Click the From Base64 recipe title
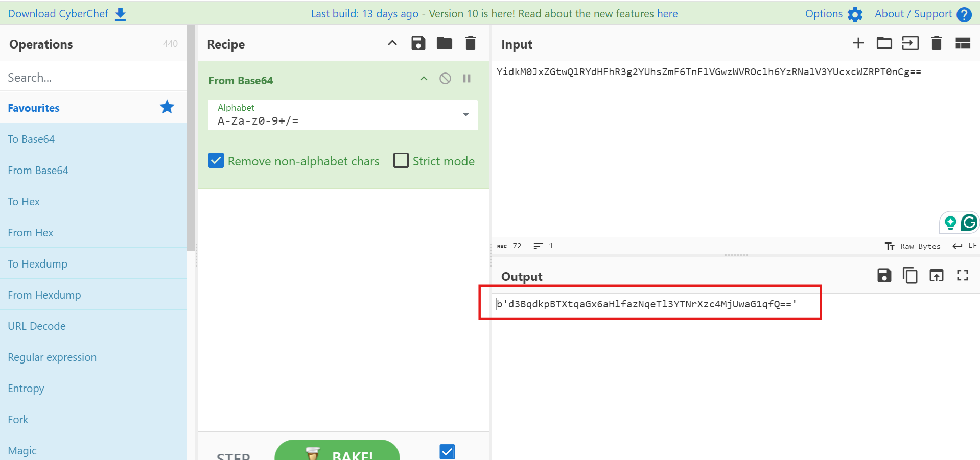 pyautogui.click(x=241, y=80)
